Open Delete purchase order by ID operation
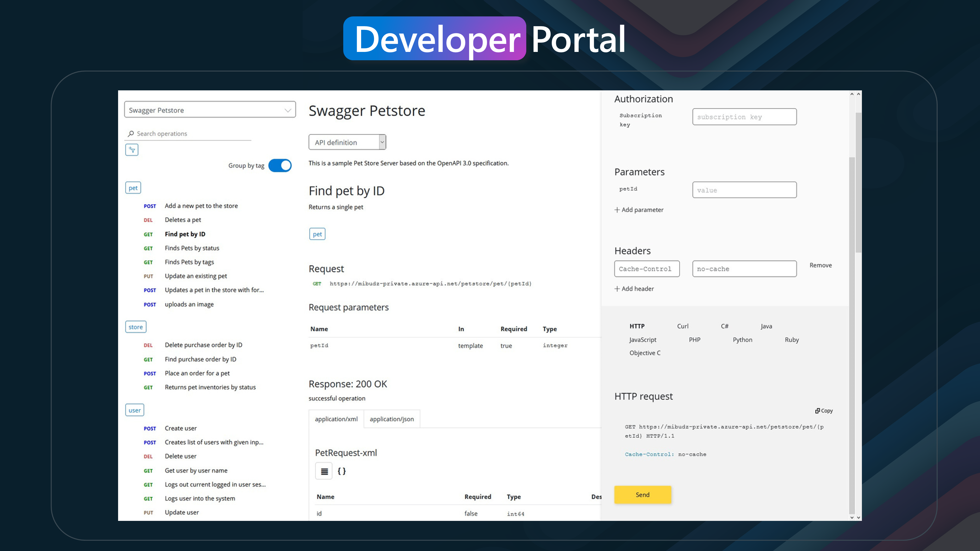Screen dimensions: 980x551 click(204, 345)
